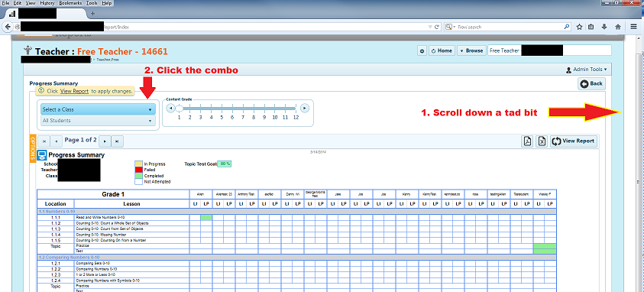
Task: Expand the Select a Class combo box
Action: click(98, 109)
